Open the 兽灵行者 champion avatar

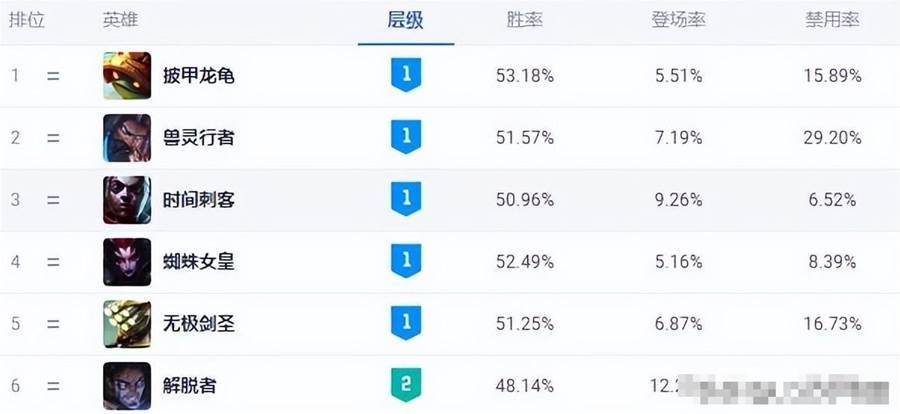(127, 138)
